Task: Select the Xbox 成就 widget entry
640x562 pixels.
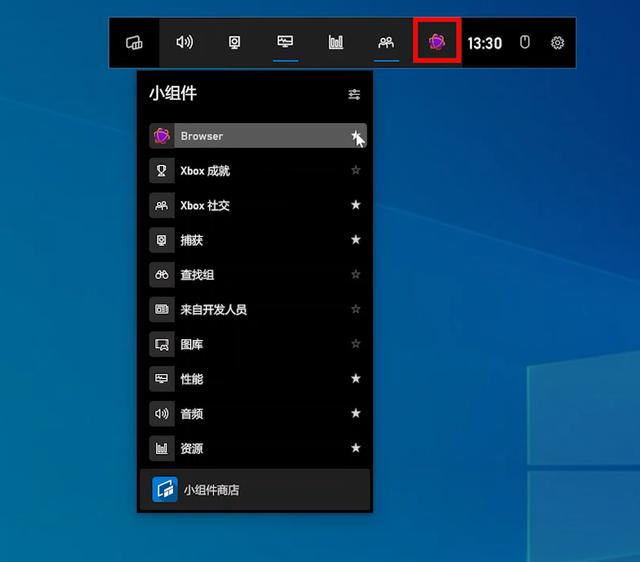Action: 258,170
